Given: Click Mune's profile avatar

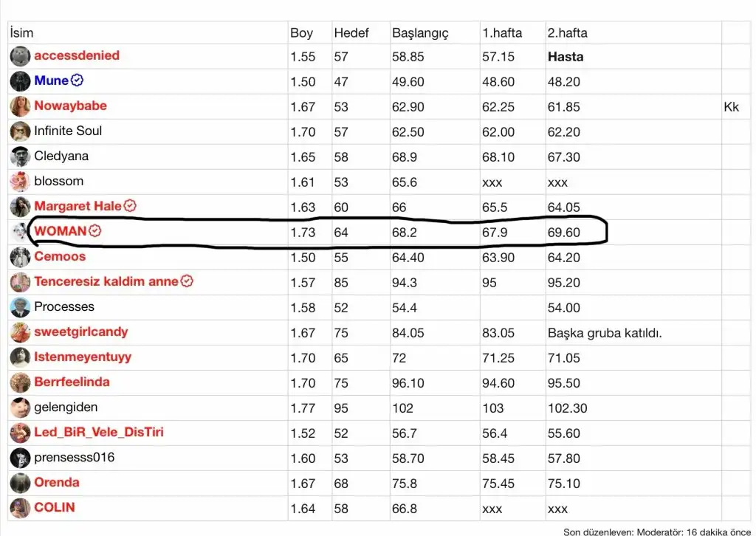Looking at the screenshot, I should [x=20, y=81].
